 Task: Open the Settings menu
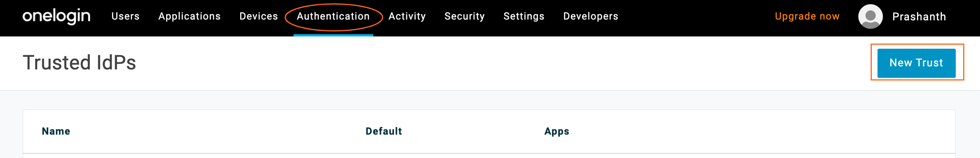(x=524, y=16)
